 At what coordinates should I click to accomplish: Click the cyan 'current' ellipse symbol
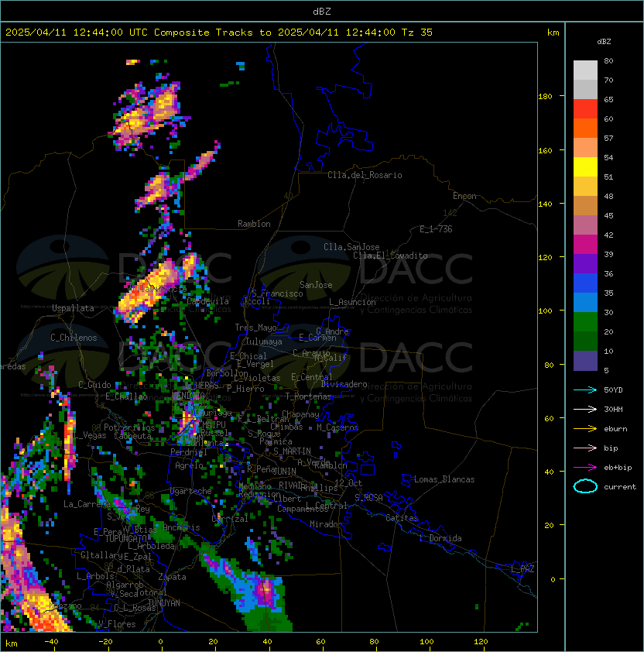pos(585,486)
